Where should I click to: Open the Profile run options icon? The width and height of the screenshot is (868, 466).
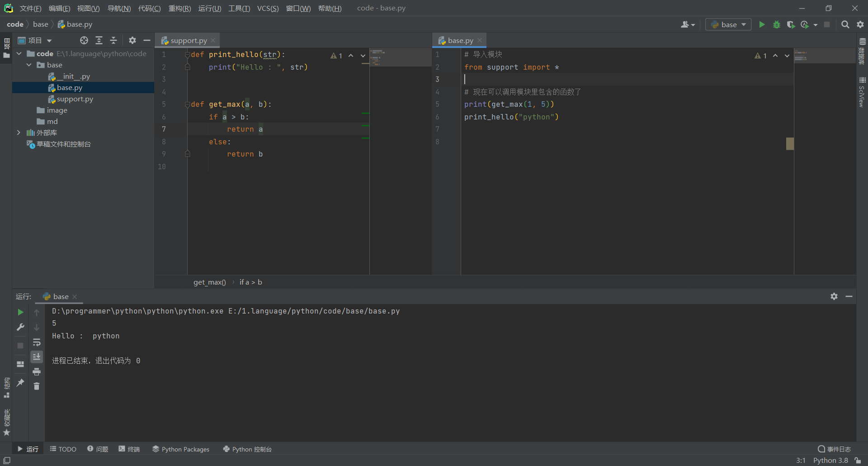[805, 24]
